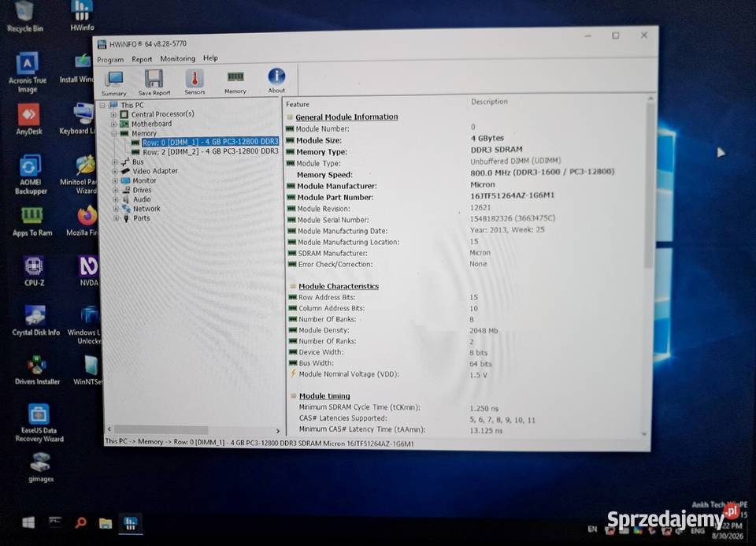The image size is (756, 546).
Task: Select the Audio tree item
Action: 143,199
